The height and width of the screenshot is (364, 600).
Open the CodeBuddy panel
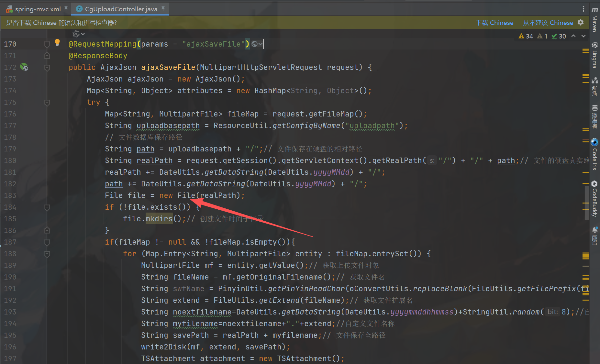(594, 198)
